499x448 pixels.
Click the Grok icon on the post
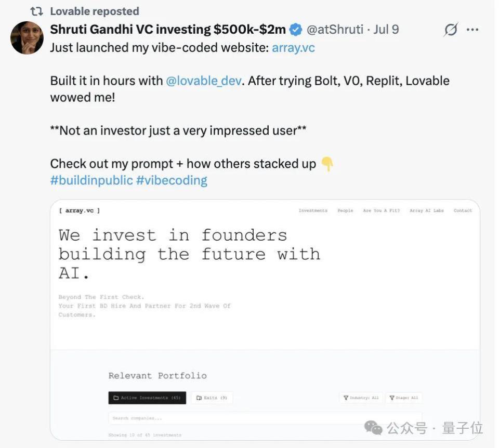click(x=451, y=30)
